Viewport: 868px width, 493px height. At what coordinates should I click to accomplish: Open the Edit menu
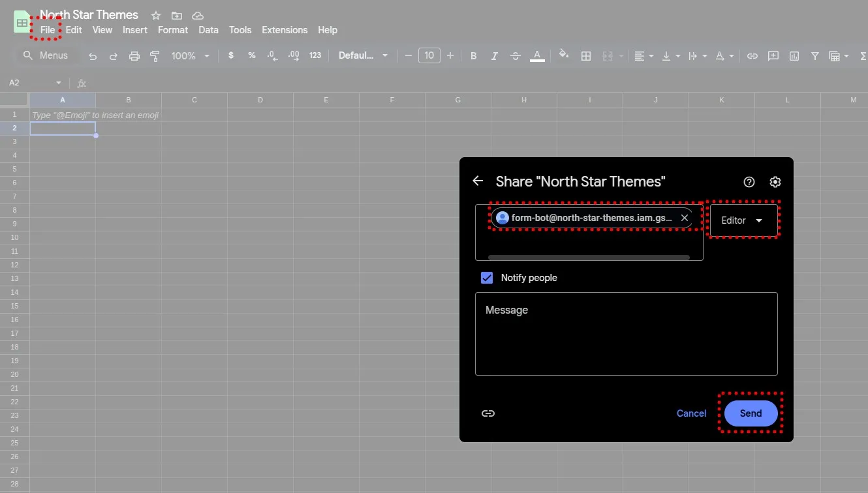click(74, 30)
